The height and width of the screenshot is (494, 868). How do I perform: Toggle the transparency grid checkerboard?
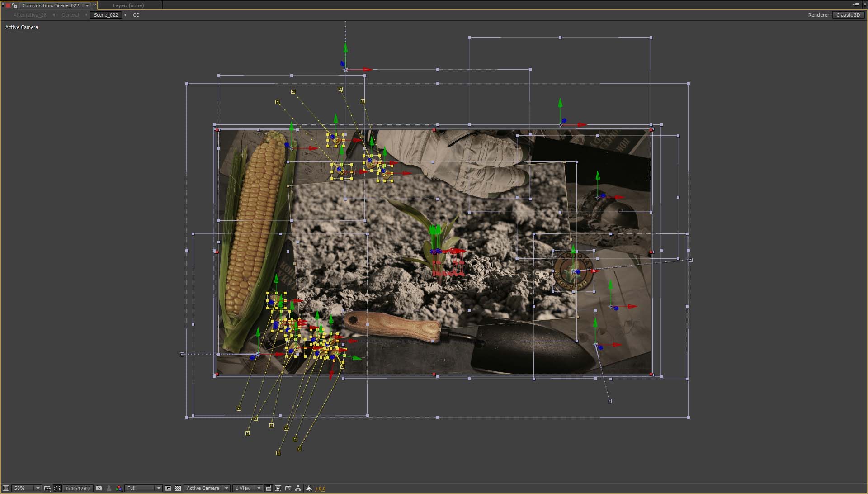(178, 489)
